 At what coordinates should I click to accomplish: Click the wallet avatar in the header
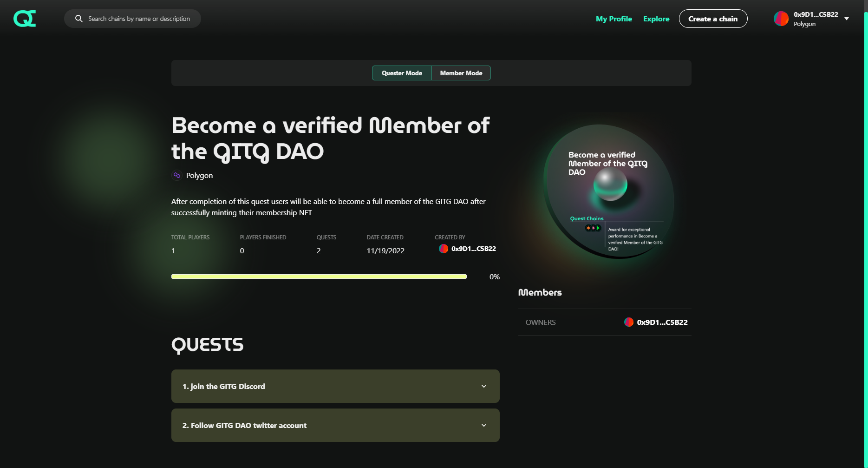click(781, 19)
